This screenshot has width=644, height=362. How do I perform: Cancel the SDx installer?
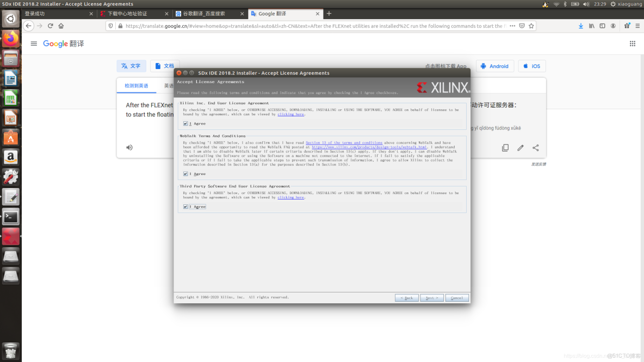click(x=457, y=298)
